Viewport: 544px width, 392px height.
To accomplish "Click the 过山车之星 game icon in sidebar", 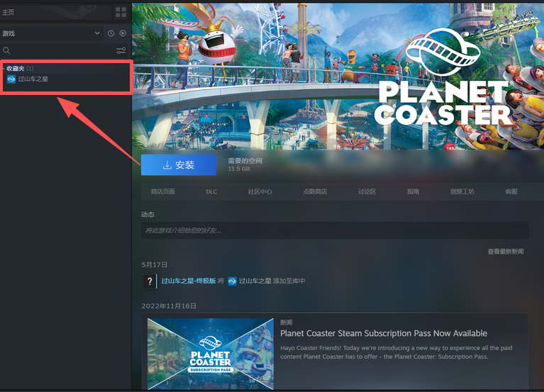I will coord(11,79).
